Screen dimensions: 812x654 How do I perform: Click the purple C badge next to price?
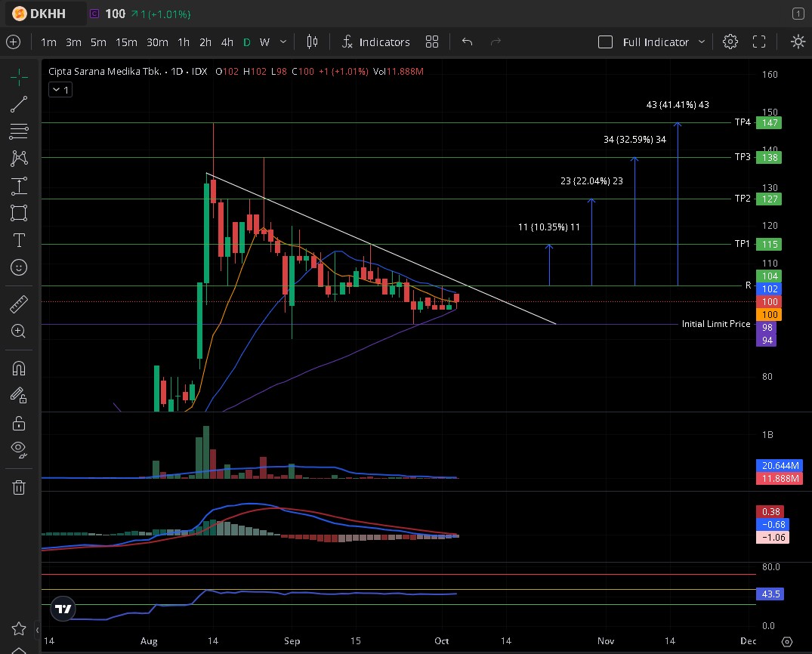(x=94, y=14)
